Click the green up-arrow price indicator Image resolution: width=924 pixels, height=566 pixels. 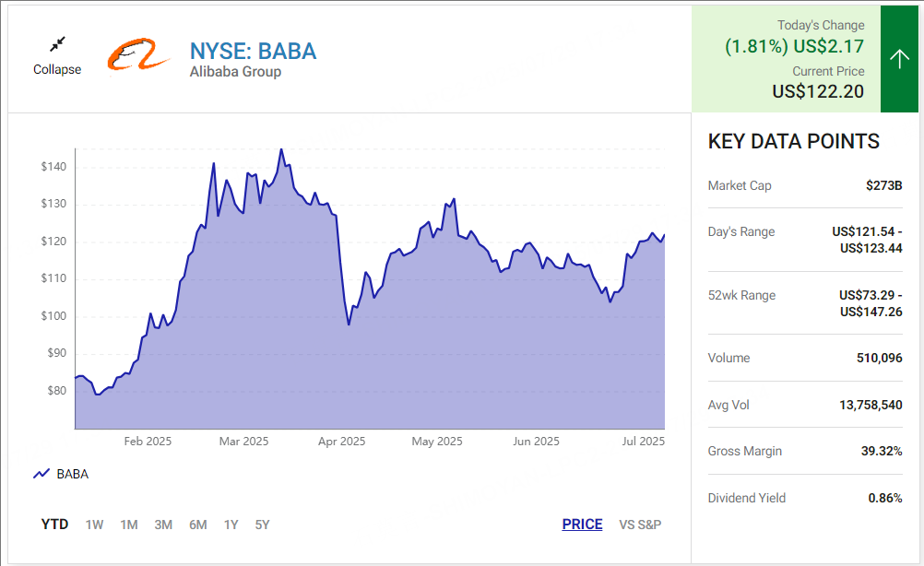tap(899, 59)
